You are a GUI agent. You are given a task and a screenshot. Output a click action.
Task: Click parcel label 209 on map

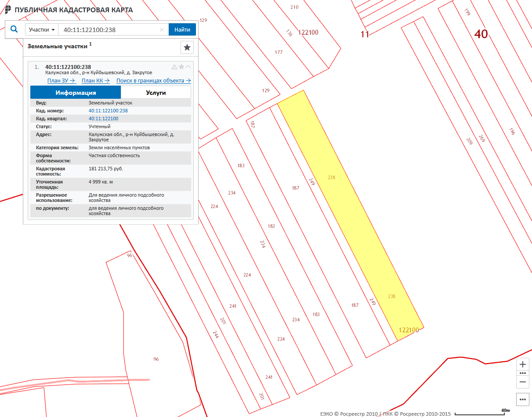(x=469, y=141)
